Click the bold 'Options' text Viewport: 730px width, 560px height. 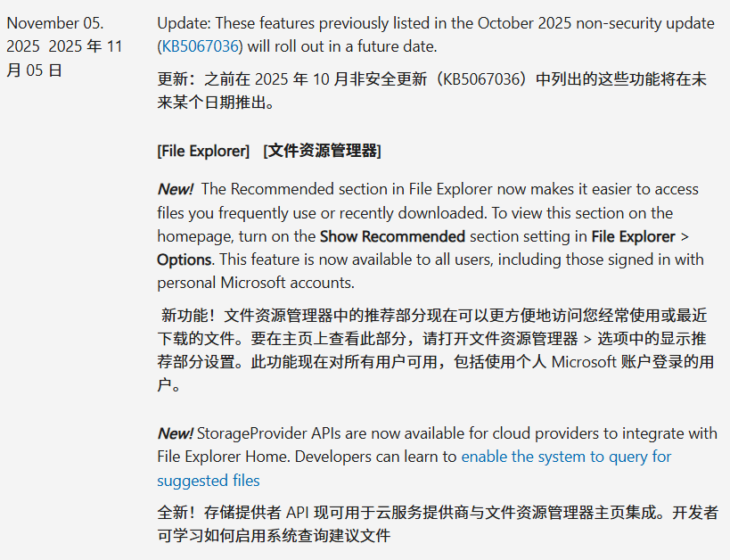click(x=184, y=259)
